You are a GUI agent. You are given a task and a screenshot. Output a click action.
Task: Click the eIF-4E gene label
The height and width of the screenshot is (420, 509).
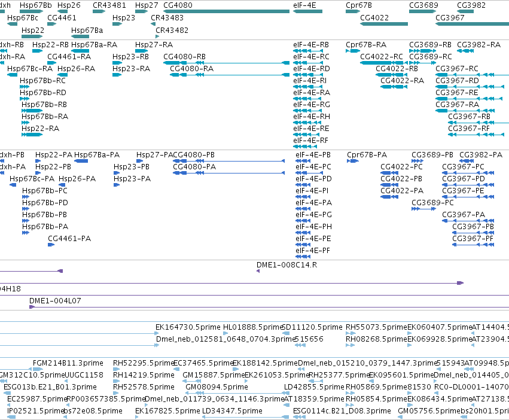[304, 5]
